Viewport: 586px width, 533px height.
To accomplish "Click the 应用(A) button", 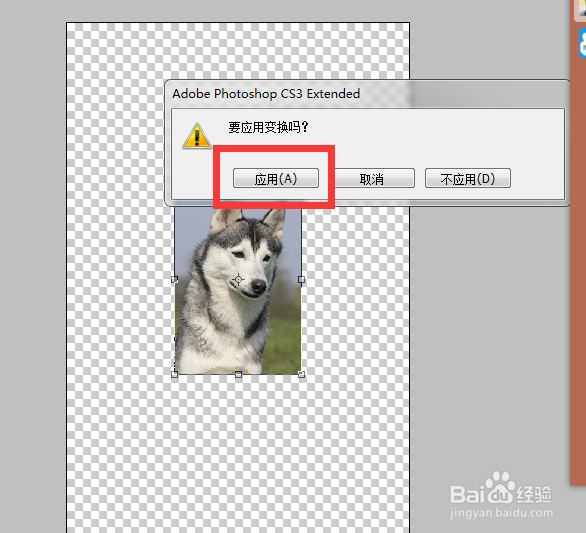I will (x=276, y=178).
